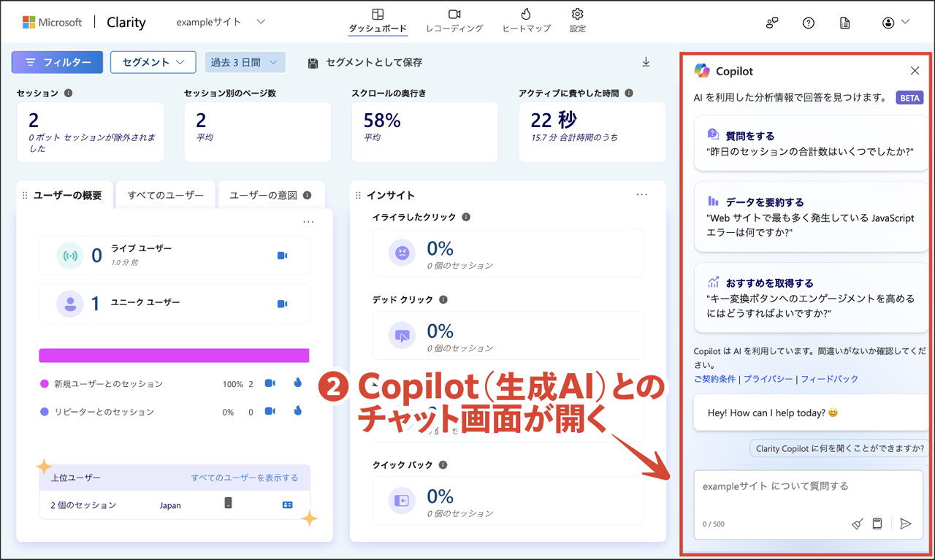
Task: Click the user card icon in top users row
Action: coord(288,505)
